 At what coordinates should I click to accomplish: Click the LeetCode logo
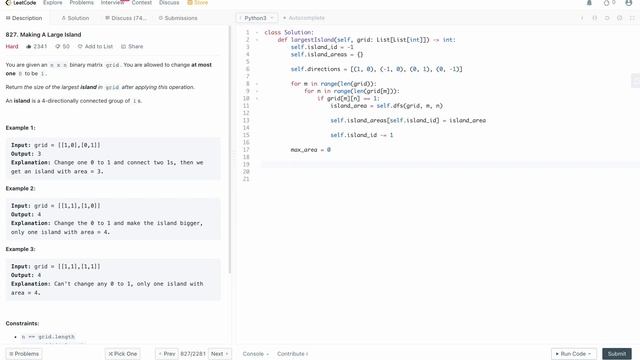tap(21, 2)
